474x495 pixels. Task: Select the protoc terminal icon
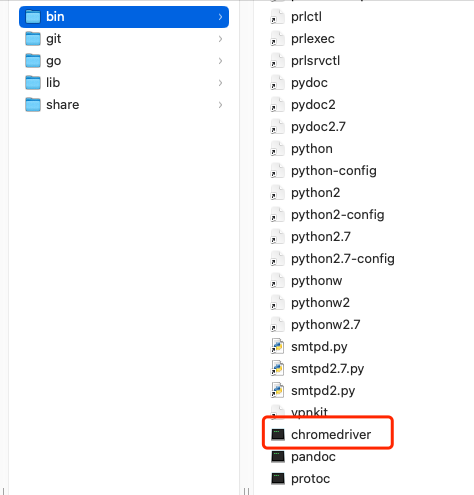coord(278,478)
